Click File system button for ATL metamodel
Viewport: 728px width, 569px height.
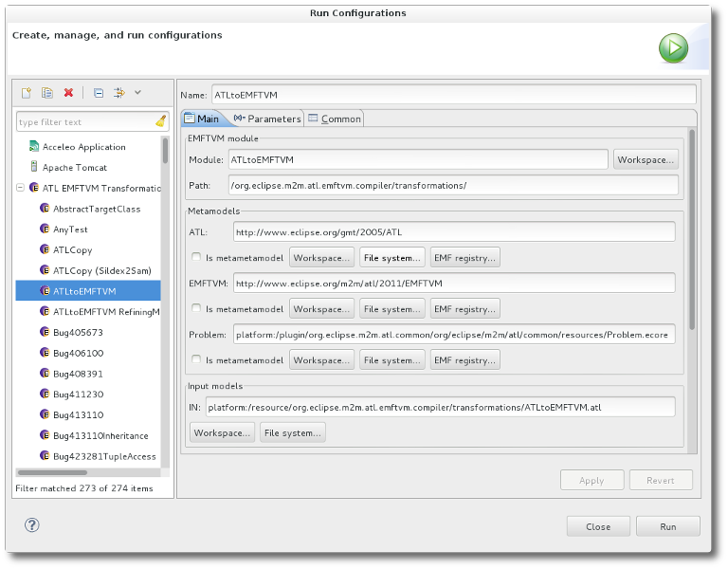pyautogui.click(x=391, y=258)
